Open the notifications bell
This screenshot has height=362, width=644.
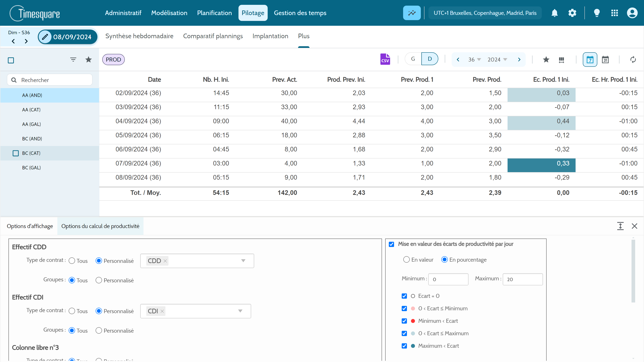point(554,13)
